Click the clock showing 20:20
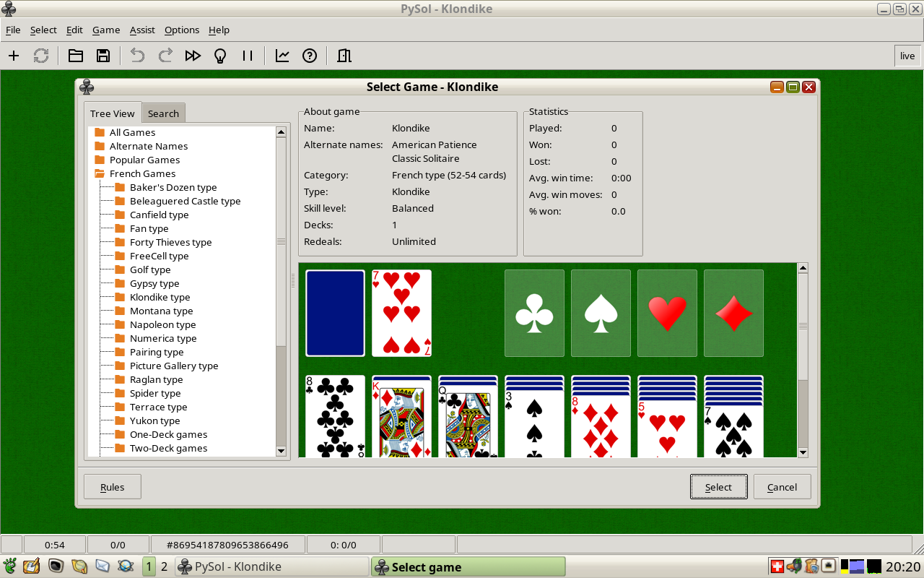 tap(903, 566)
